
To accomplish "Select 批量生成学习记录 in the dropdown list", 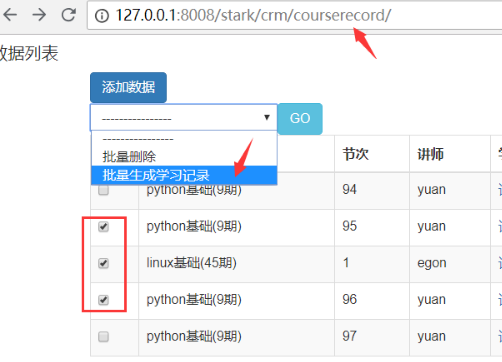I will (x=184, y=175).
